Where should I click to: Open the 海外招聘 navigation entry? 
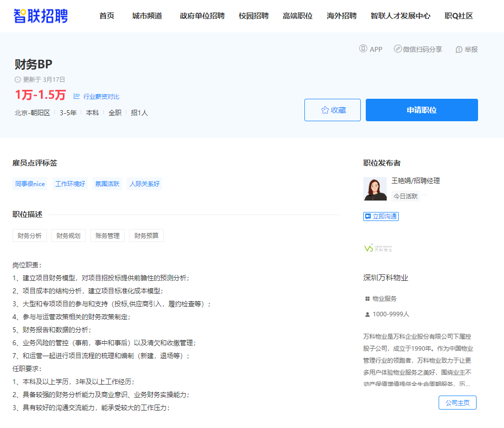pyautogui.click(x=342, y=15)
